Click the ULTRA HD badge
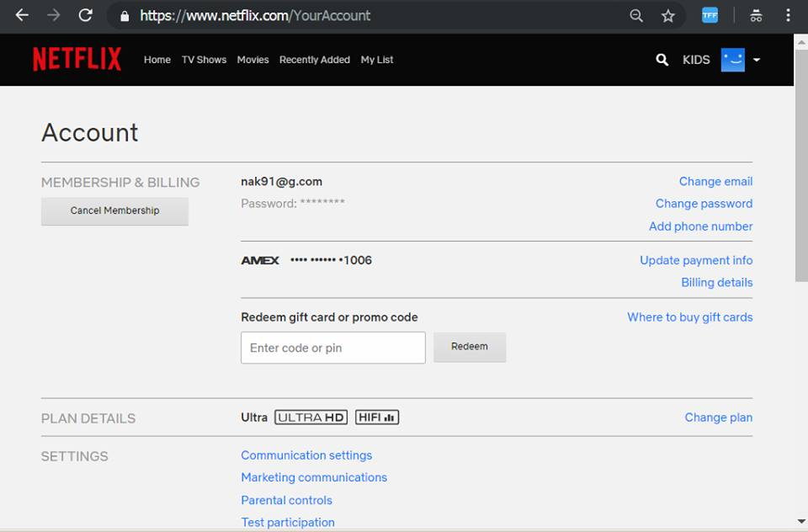This screenshot has height=532, width=808. point(311,417)
